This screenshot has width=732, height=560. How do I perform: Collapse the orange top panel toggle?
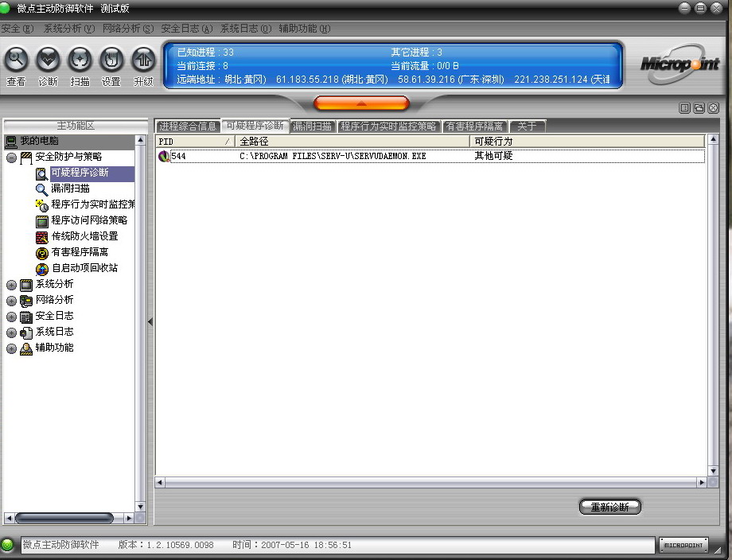tap(361, 103)
